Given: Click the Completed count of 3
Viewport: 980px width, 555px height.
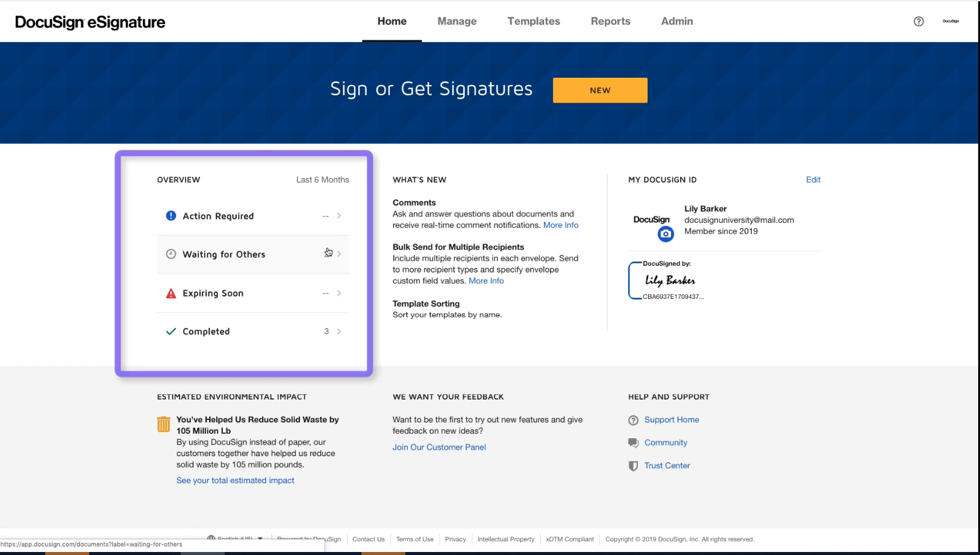Looking at the screenshot, I should 326,331.
